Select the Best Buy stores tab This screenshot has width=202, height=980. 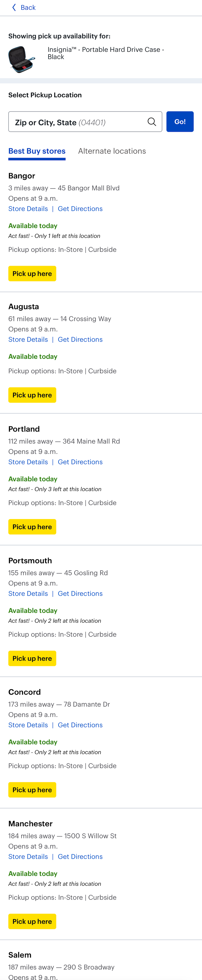point(37,151)
